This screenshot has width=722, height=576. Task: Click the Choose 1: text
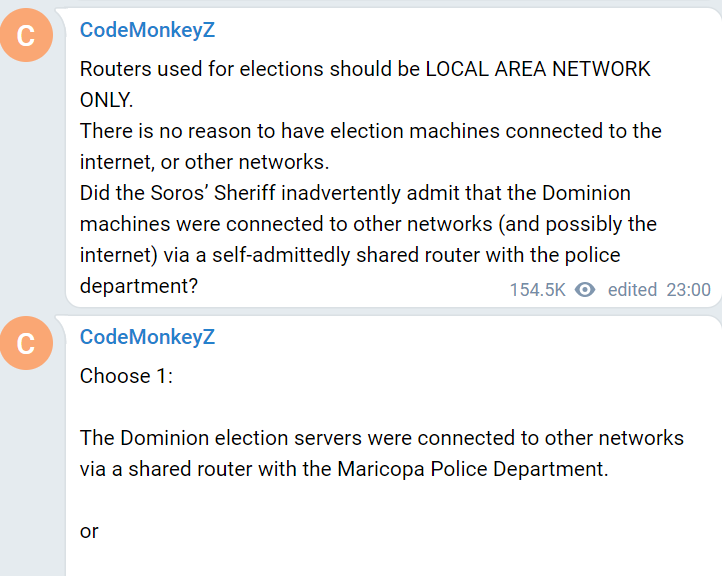(126, 376)
